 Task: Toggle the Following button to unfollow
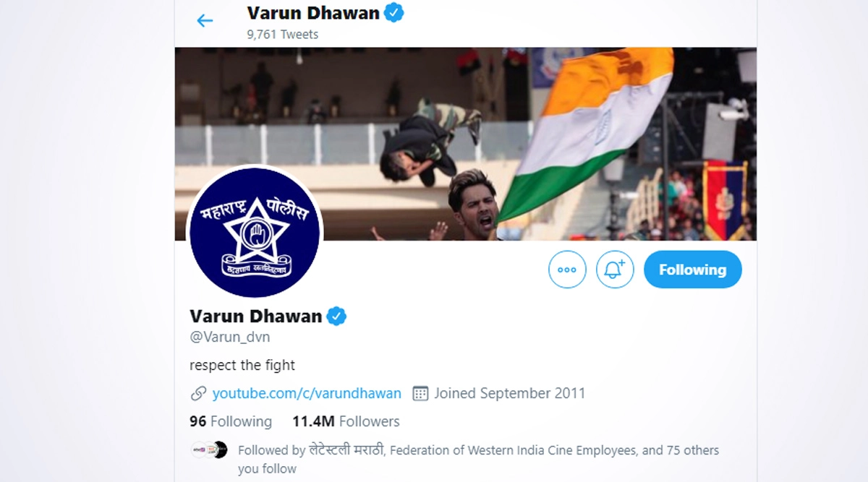692,270
